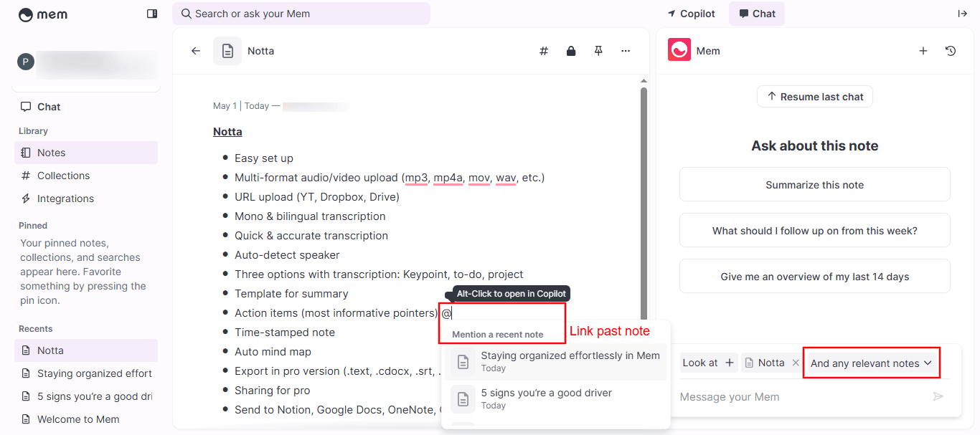Open Welcome to Mem recent note
Image resolution: width=980 pixels, height=435 pixels.
[86, 419]
